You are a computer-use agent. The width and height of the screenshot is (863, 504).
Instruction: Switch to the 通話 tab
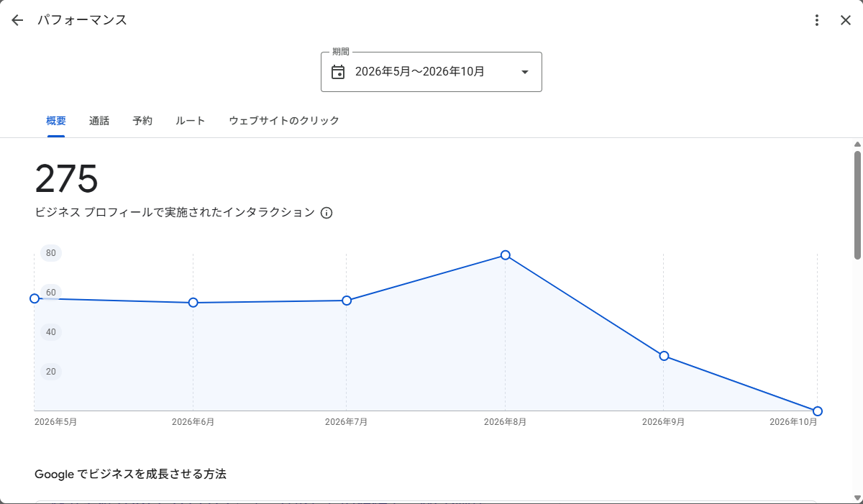click(x=99, y=121)
